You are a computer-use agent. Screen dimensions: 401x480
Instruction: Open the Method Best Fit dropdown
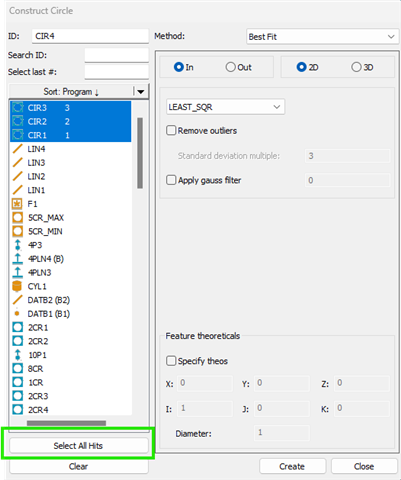pyautogui.click(x=322, y=37)
